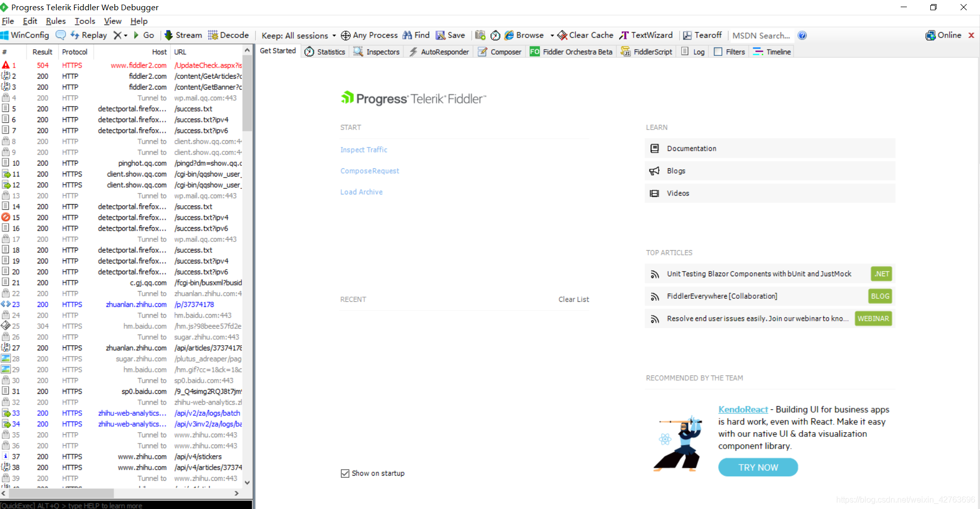Viewport: 980px width, 509px height.
Task: Open the Blogs megaphone item
Action: [770, 171]
